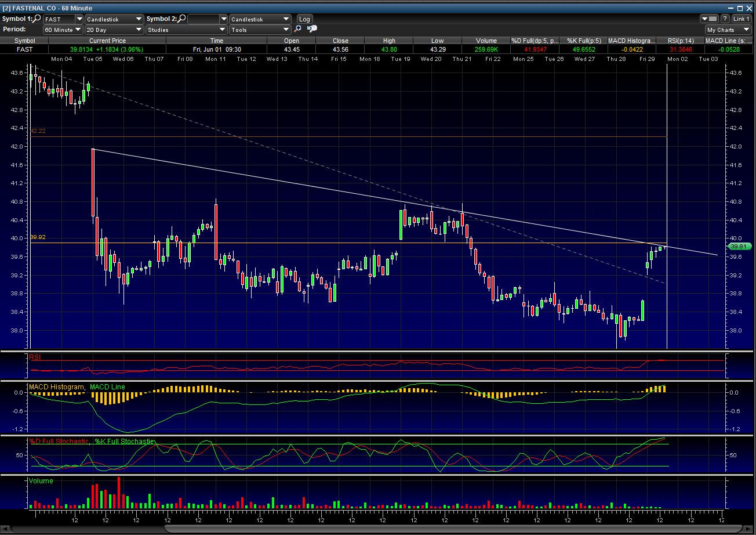
Task: Toggle the Log scale button
Action: [x=304, y=19]
